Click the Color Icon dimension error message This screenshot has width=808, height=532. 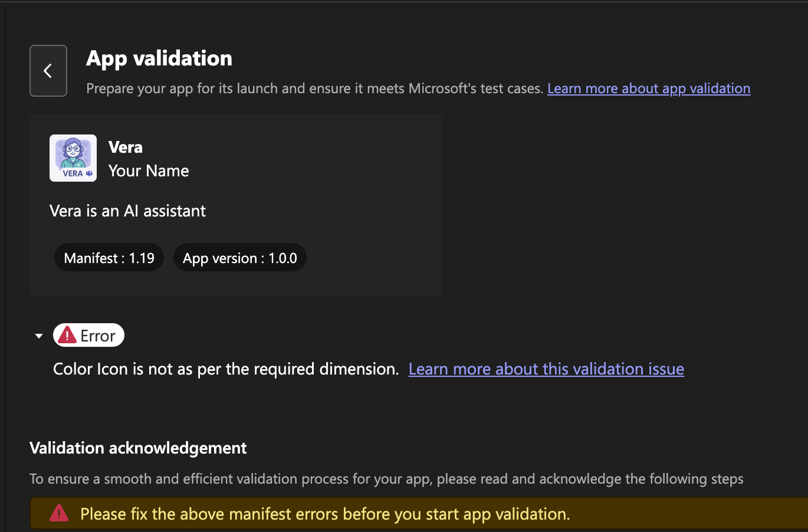tap(226, 369)
